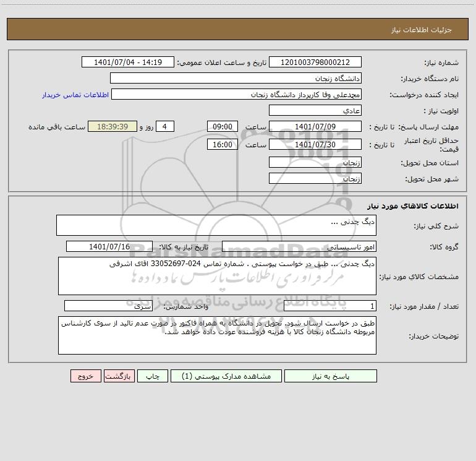
Task: Click the label 'تاریخ نیاز به کالا:'
Action: (x=184, y=247)
